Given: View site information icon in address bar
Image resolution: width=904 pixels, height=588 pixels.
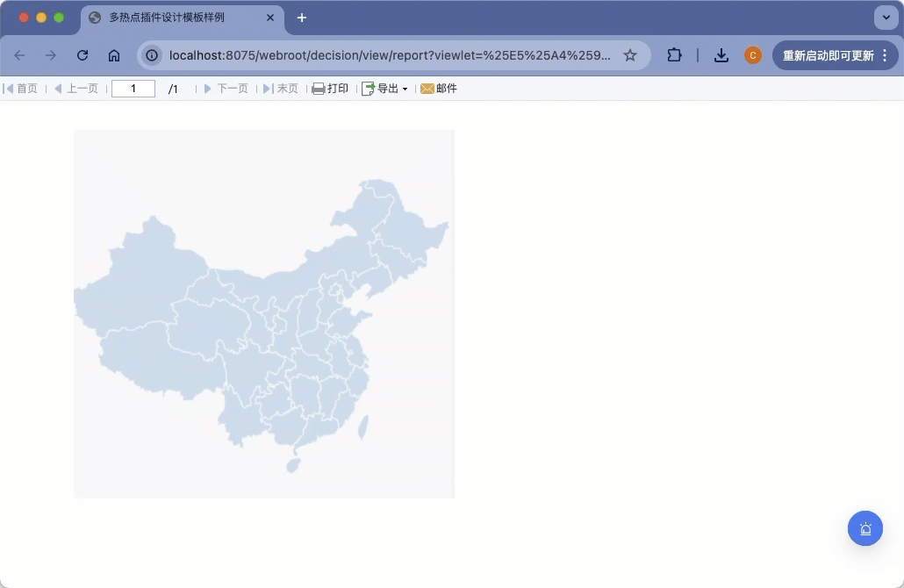Looking at the screenshot, I should click(x=152, y=55).
